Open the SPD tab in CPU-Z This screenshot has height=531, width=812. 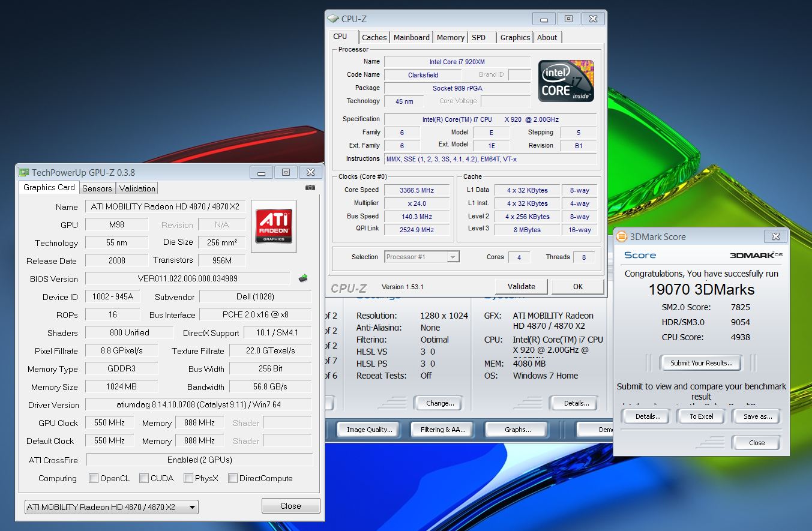tap(479, 37)
